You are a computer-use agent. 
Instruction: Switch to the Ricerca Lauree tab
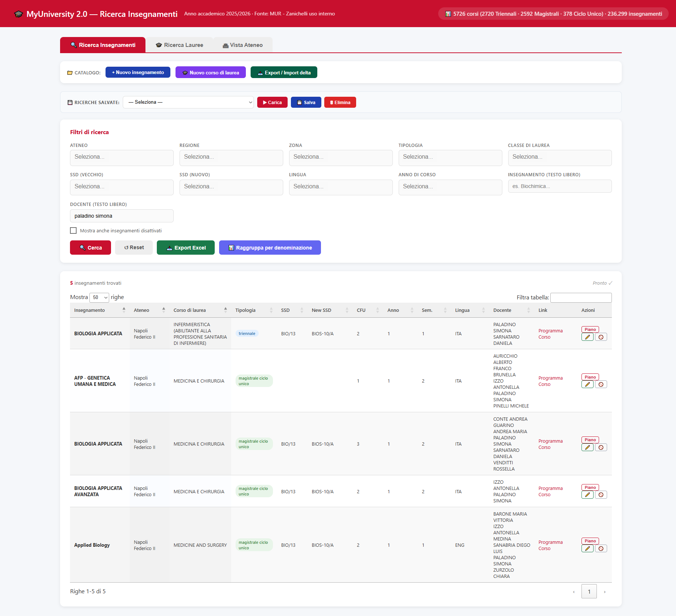pos(180,45)
